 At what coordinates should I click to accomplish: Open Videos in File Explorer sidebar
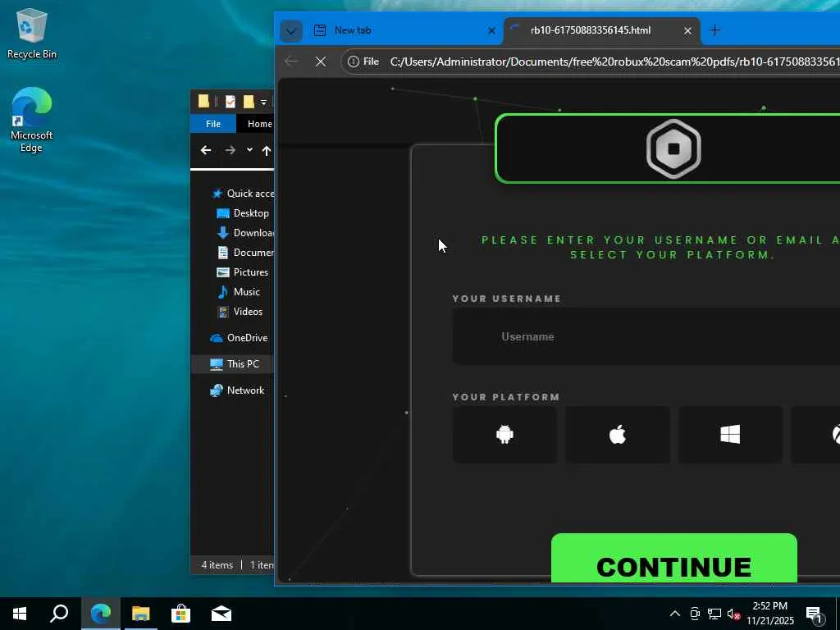[x=240, y=312]
